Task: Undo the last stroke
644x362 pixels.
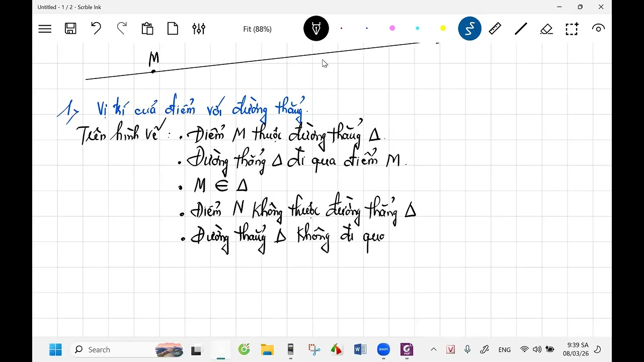Action: coord(96,29)
